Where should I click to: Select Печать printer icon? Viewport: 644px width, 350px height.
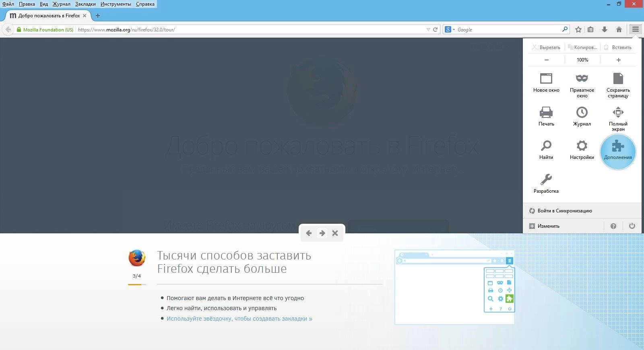(x=546, y=116)
